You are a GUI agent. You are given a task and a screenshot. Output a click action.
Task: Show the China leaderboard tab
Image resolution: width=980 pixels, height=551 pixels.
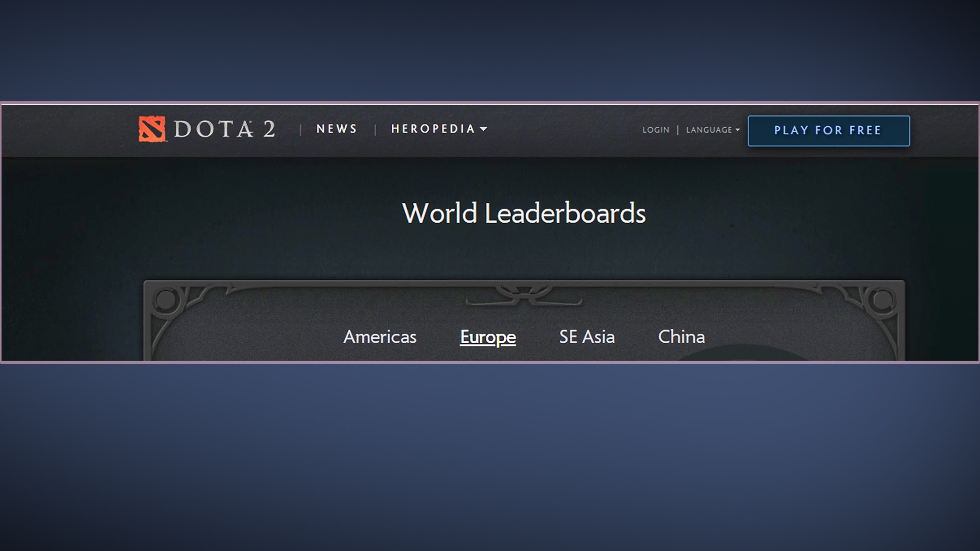pyautogui.click(x=681, y=337)
